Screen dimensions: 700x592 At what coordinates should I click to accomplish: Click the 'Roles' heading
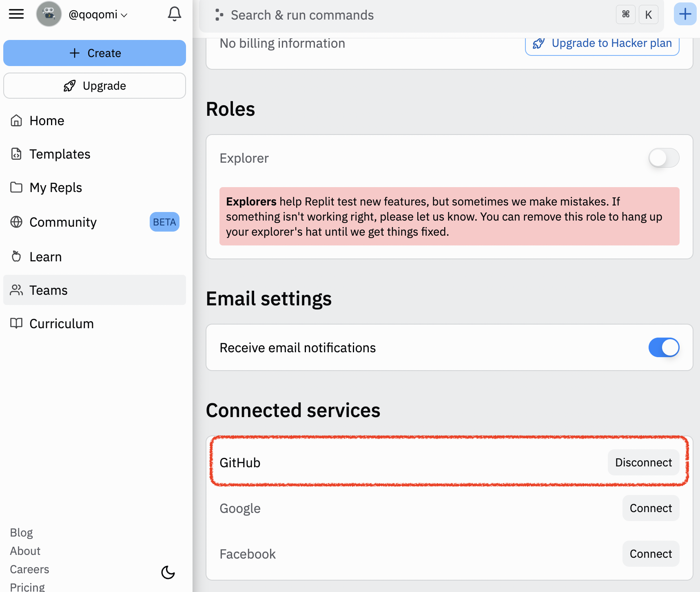pos(230,109)
